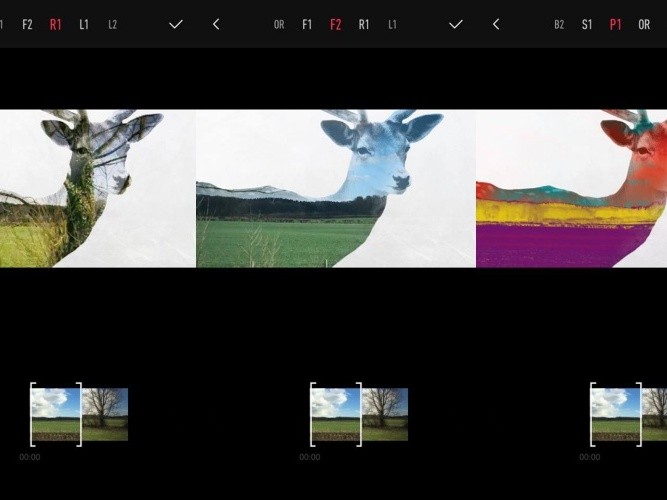Select the B2 filter preset
Viewport: 667px width, 500px height.
pos(559,24)
